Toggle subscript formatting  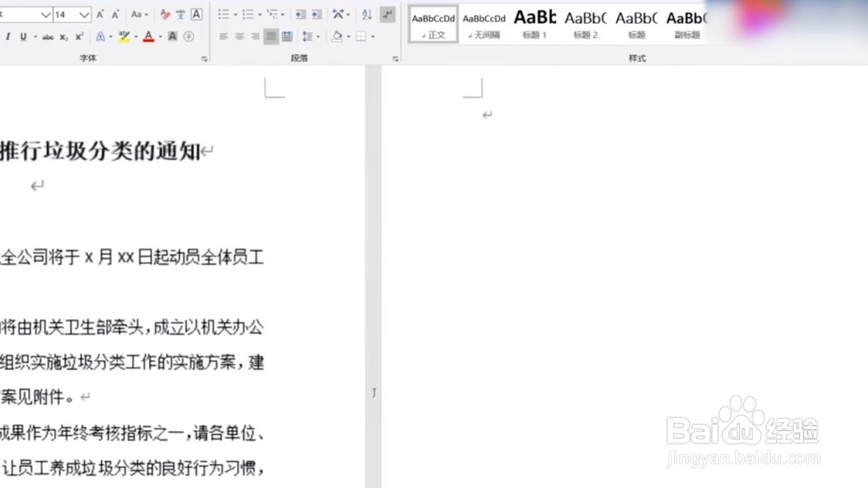[x=64, y=37]
